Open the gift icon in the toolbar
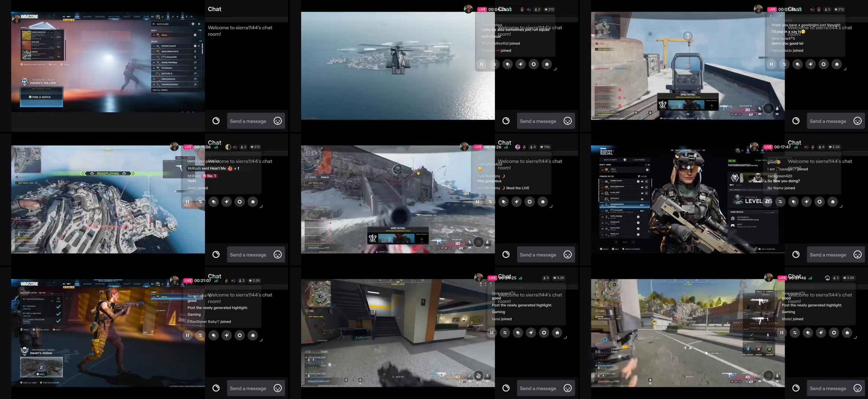Viewport: 868px width, 399px height. coord(213,202)
